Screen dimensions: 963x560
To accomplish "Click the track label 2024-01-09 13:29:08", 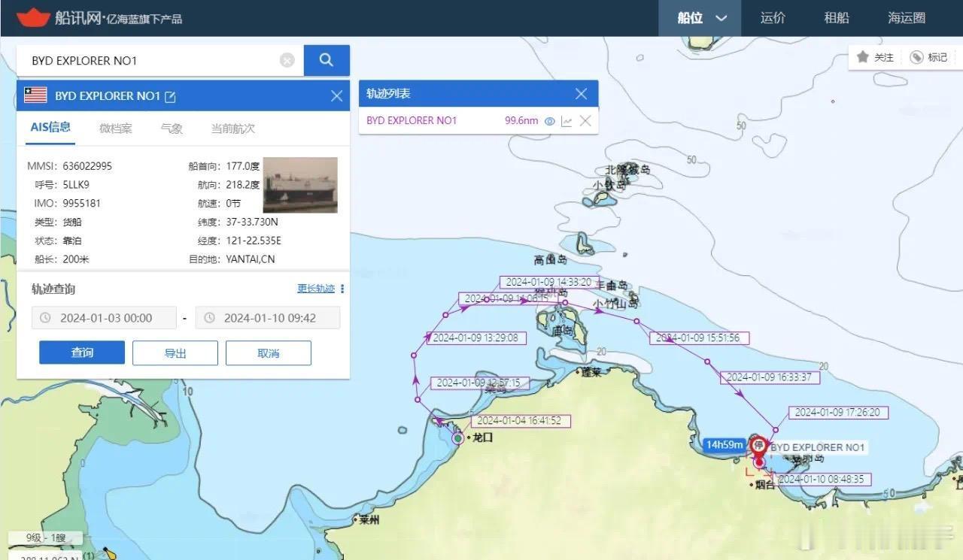I will coord(476,338).
